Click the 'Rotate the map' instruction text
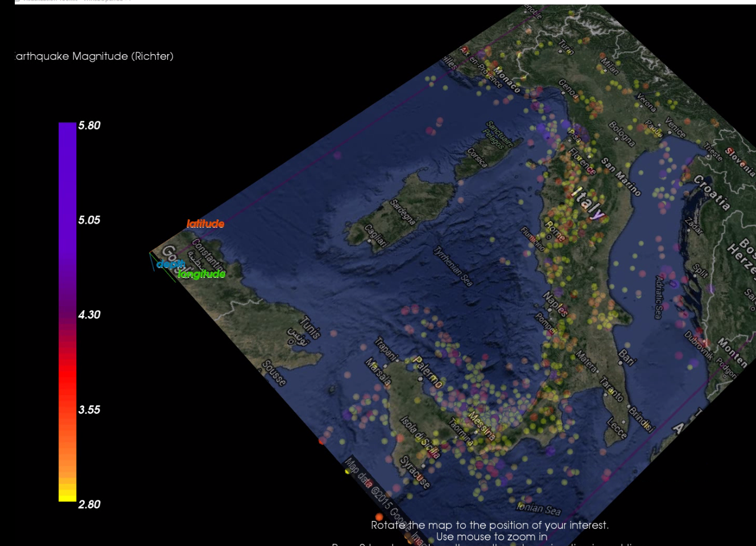756x546 pixels. 490,525
